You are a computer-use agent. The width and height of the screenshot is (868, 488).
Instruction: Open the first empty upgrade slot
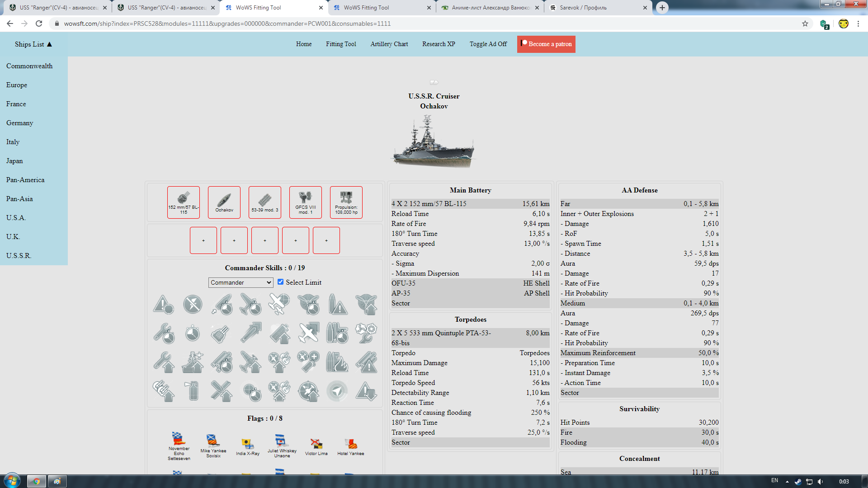coord(203,240)
